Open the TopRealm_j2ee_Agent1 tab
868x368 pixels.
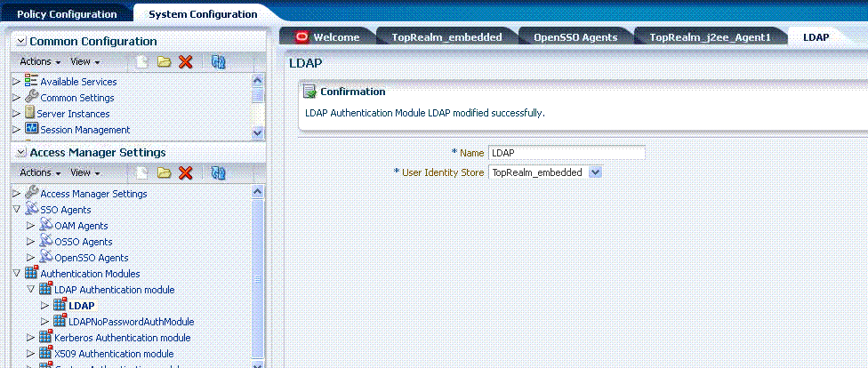point(711,37)
